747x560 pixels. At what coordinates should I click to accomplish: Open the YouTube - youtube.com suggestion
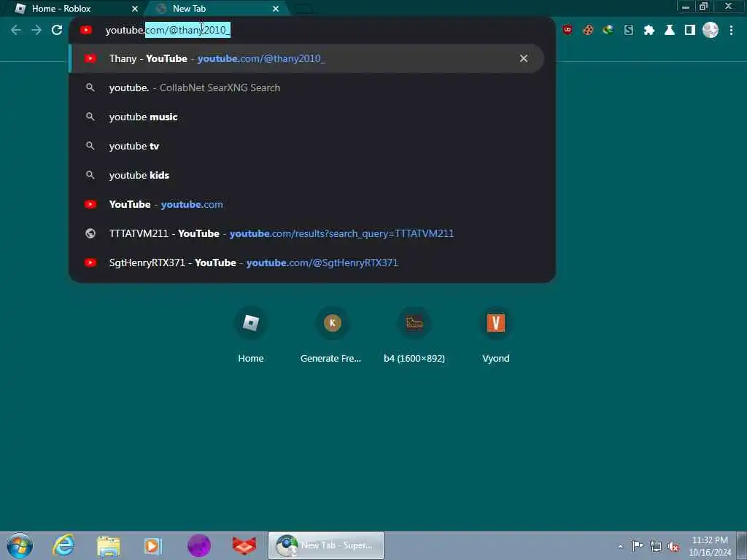(306, 204)
